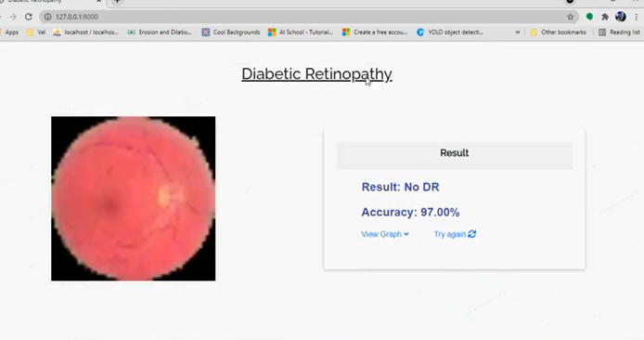
Task: Click the retina fundus image
Action: click(x=133, y=199)
